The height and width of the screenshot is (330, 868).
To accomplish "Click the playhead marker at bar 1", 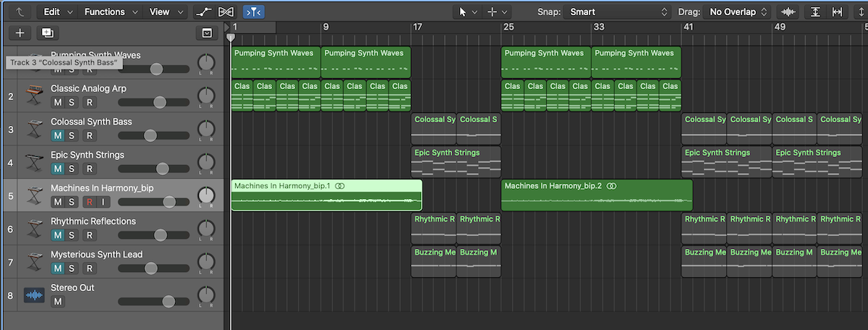I will click(231, 36).
